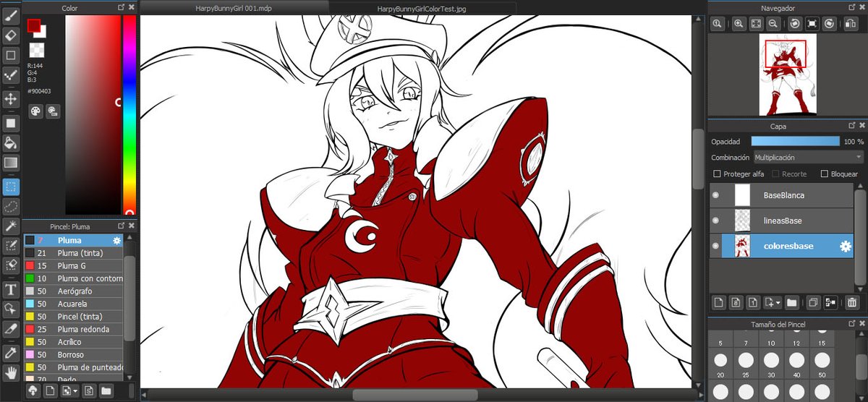The image size is (868, 402).
Task: Select the Pluma (tinta) brush
Action: coord(73,253)
